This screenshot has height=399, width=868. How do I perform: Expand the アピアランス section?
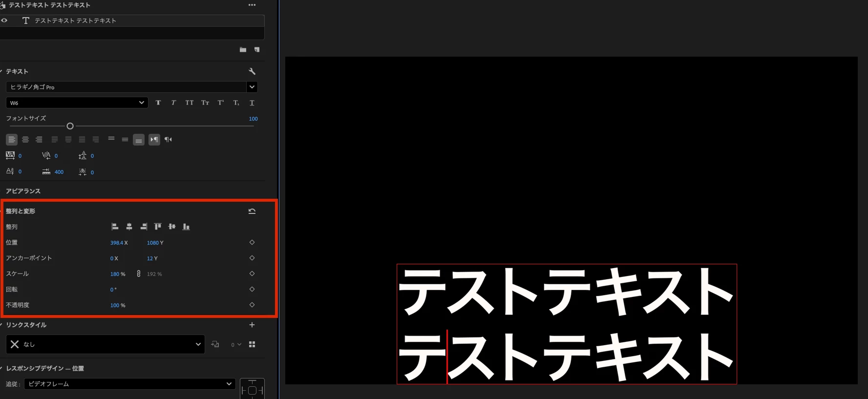(23, 191)
